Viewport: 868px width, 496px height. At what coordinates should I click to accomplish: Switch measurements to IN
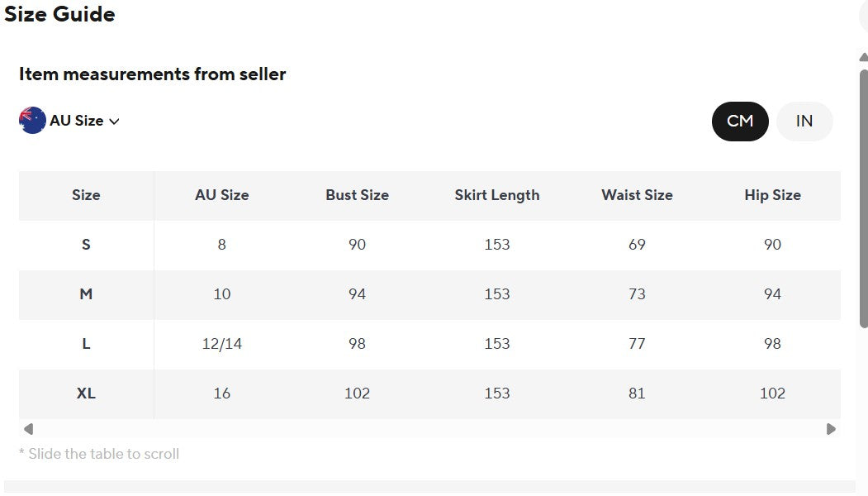(804, 122)
